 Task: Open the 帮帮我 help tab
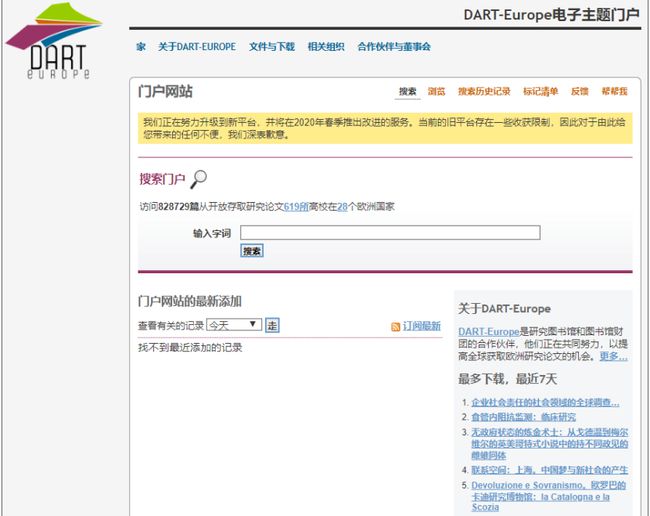tap(614, 91)
